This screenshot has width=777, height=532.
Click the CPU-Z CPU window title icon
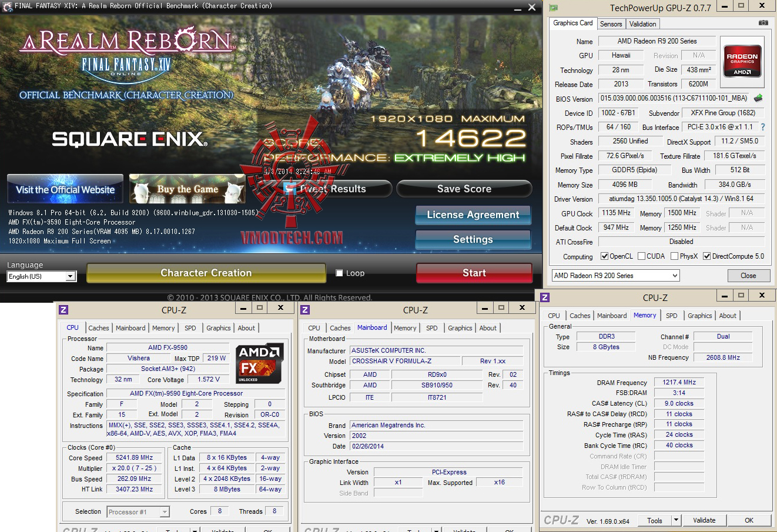pos(63,310)
